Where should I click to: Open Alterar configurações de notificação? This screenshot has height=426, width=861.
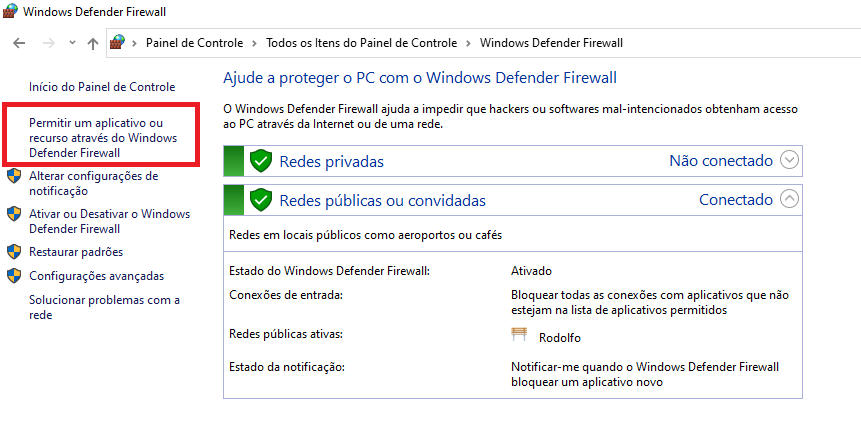[93, 183]
